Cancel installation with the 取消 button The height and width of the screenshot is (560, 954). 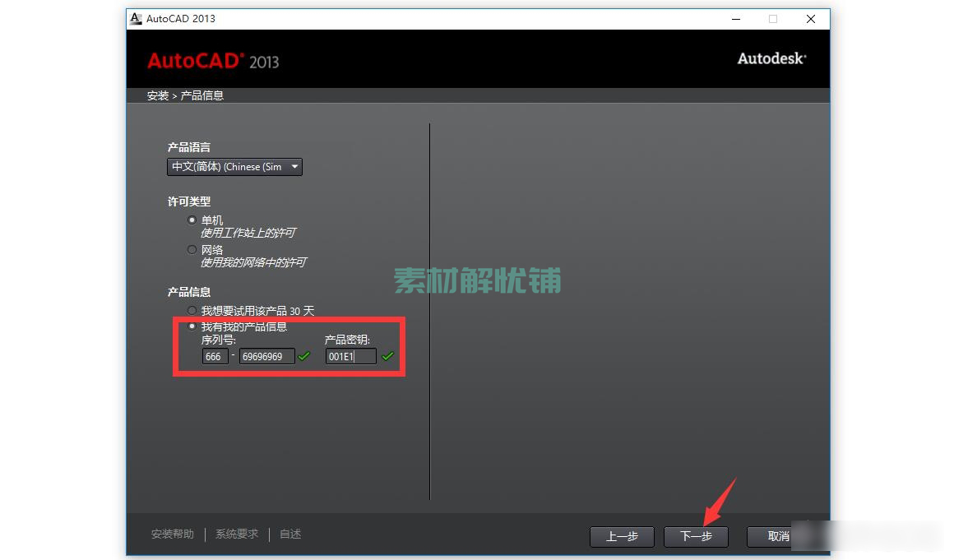click(778, 536)
